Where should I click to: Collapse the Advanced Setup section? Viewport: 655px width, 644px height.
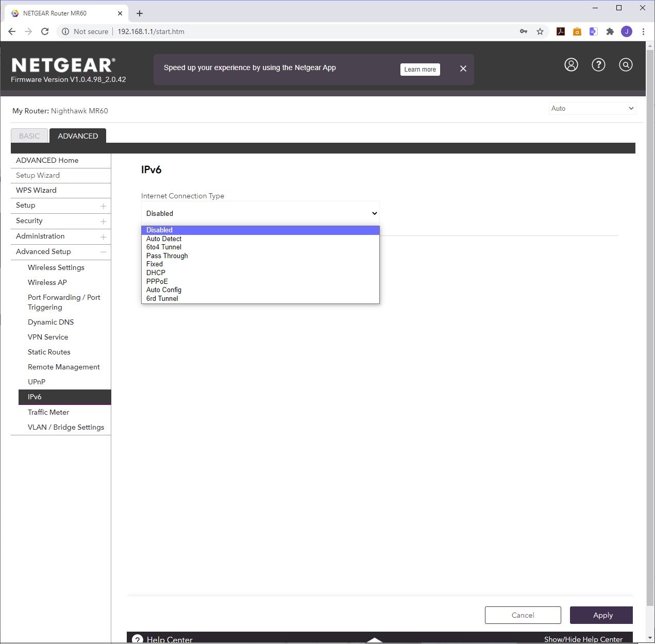pyautogui.click(x=61, y=252)
